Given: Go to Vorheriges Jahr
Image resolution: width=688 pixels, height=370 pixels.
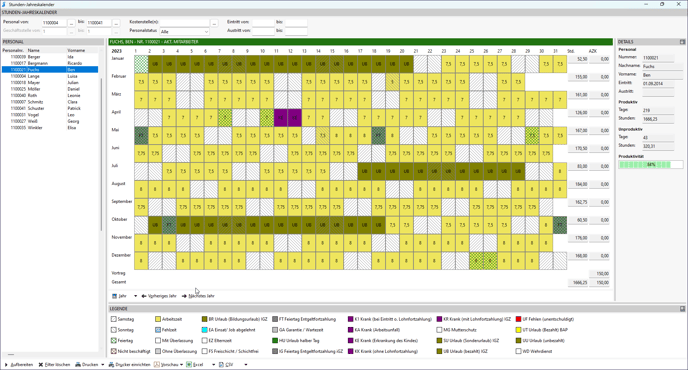Looking at the screenshot, I should (x=159, y=296).
